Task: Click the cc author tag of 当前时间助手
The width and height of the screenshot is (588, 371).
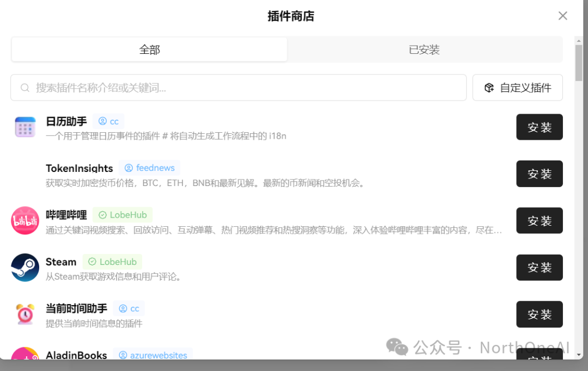Action: [129, 308]
